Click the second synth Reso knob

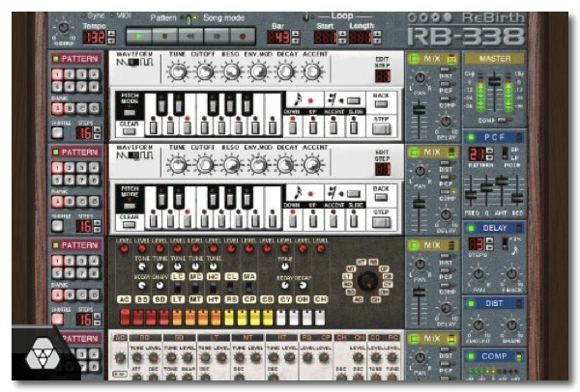(232, 164)
